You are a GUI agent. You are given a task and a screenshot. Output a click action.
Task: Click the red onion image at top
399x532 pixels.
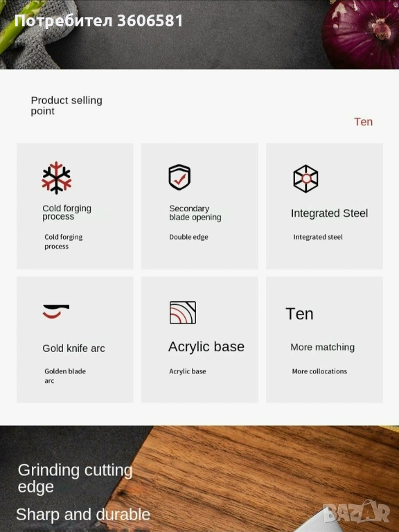[360, 34]
